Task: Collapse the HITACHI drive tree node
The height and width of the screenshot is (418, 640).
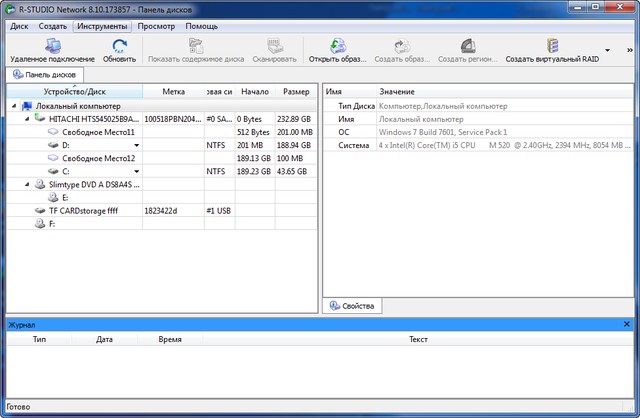Action: tap(25, 118)
